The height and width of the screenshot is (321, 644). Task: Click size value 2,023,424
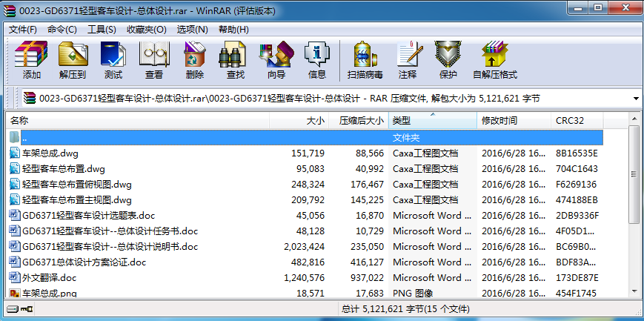[x=305, y=247]
